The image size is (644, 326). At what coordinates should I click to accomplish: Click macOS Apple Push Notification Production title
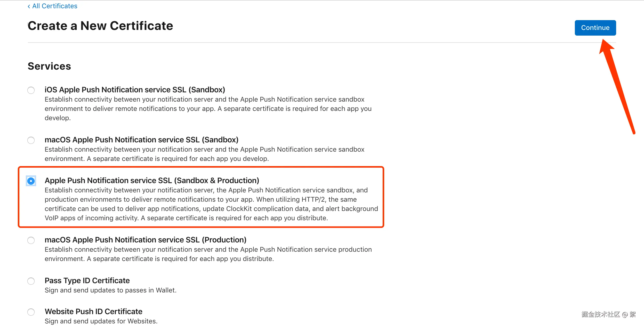[x=146, y=240]
